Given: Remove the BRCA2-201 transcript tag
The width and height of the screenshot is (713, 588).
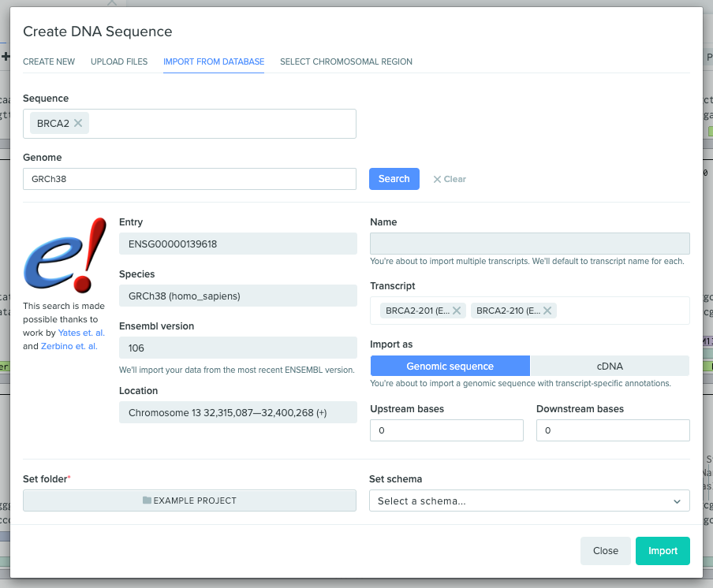Looking at the screenshot, I should [456, 311].
